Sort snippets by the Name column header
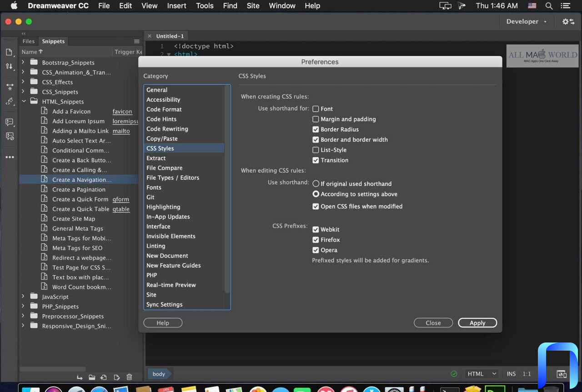The width and height of the screenshot is (582, 392). tap(32, 52)
